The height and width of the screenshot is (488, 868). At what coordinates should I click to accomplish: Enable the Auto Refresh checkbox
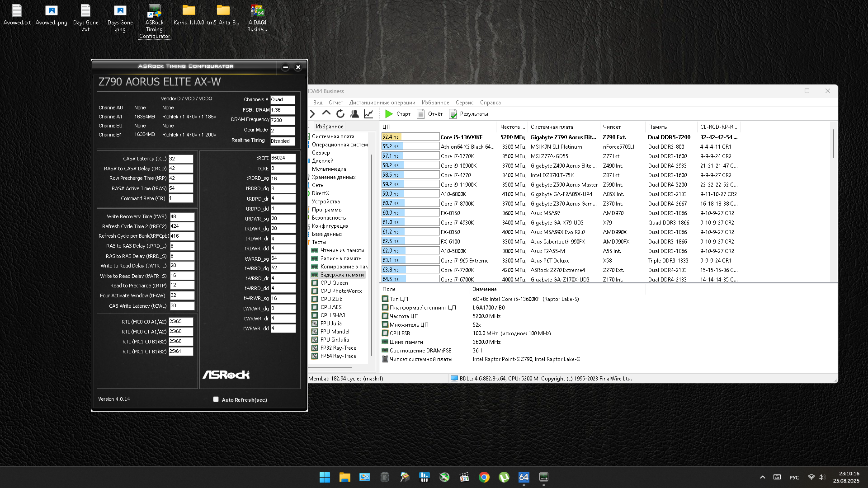[x=216, y=399]
